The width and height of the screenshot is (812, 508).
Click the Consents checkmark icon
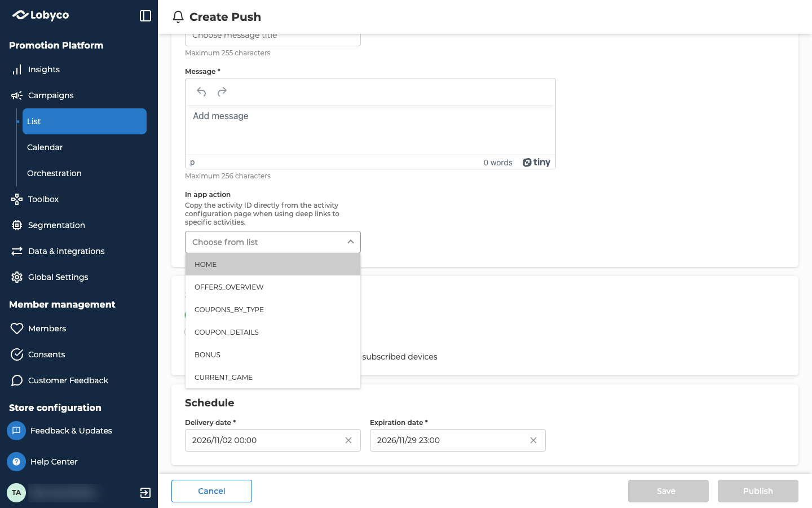click(x=17, y=354)
